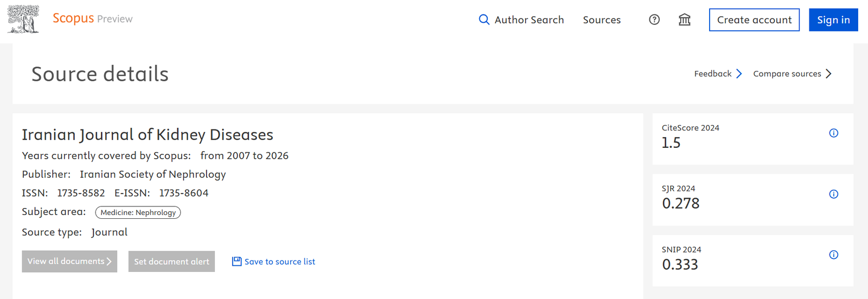Open SNIP 2024 info icon

tap(834, 255)
